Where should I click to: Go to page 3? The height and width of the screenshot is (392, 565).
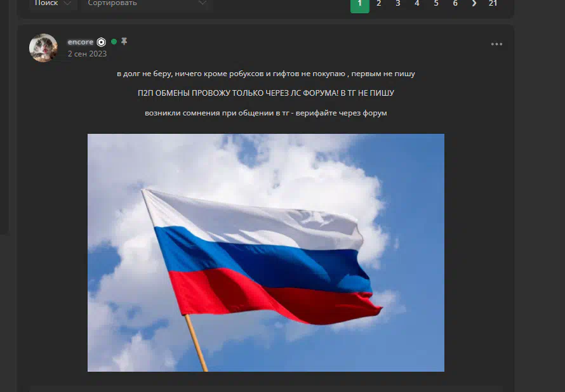coord(398,4)
